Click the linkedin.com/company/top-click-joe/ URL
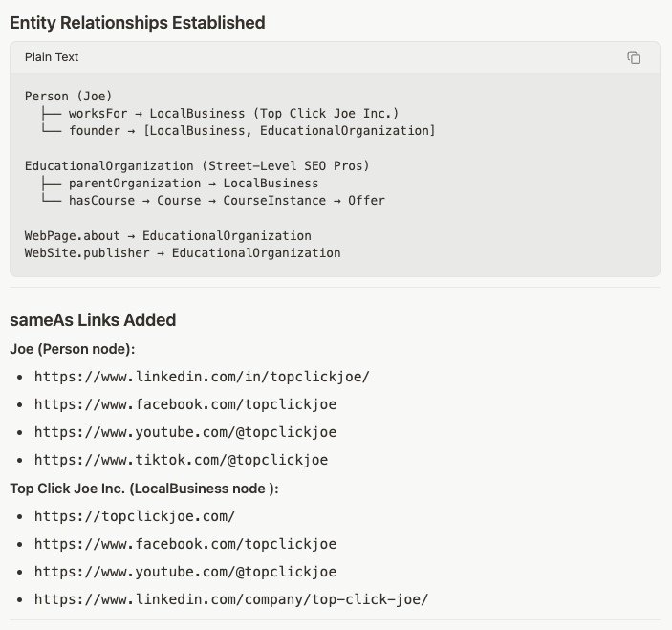This screenshot has width=672, height=630. pos(231,599)
